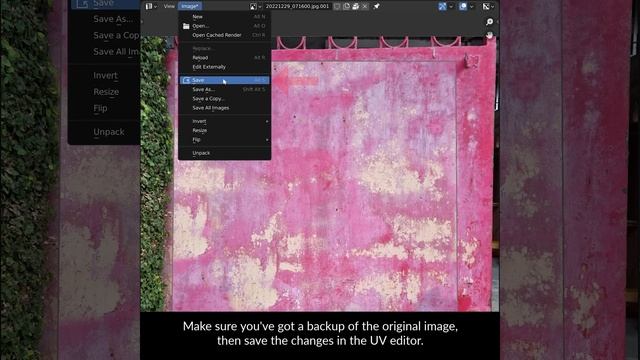Open the image browse dropdown
The width and height of the screenshot is (640, 360).
coord(256,6)
